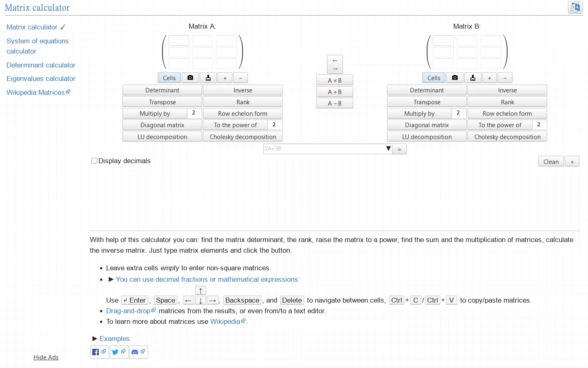
Task: Calculate the Determinant of Matrix A
Action: [162, 90]
